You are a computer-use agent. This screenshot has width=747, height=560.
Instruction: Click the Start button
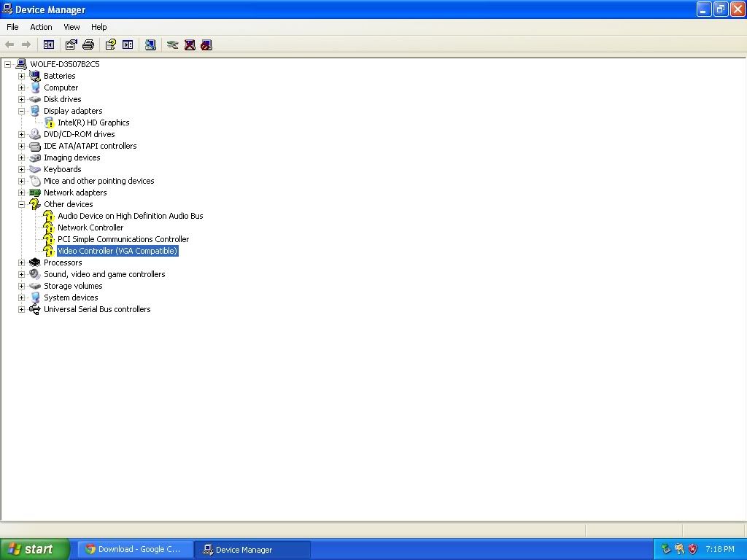34,549
